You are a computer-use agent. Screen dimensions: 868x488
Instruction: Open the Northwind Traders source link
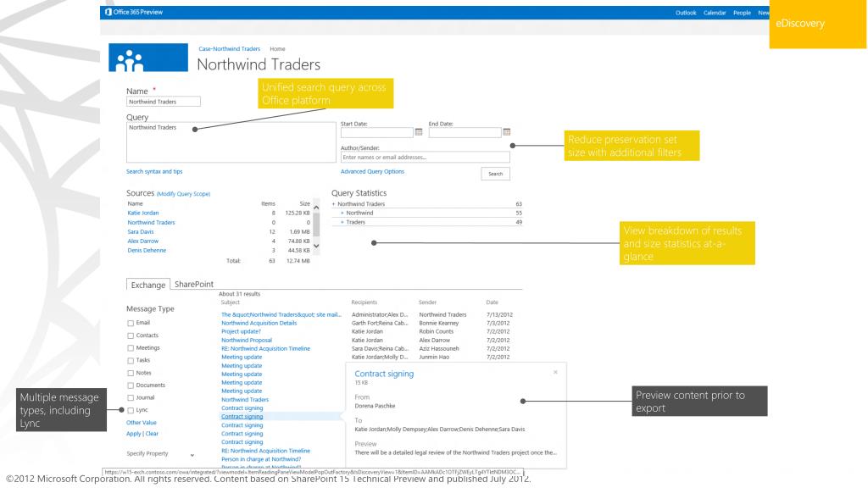151,223
